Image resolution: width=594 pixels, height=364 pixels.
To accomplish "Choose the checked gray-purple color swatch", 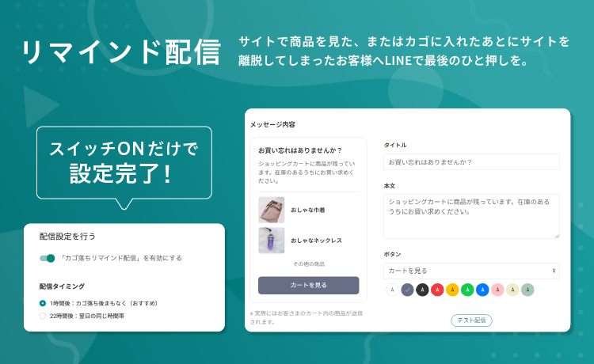I will [407, 290].
